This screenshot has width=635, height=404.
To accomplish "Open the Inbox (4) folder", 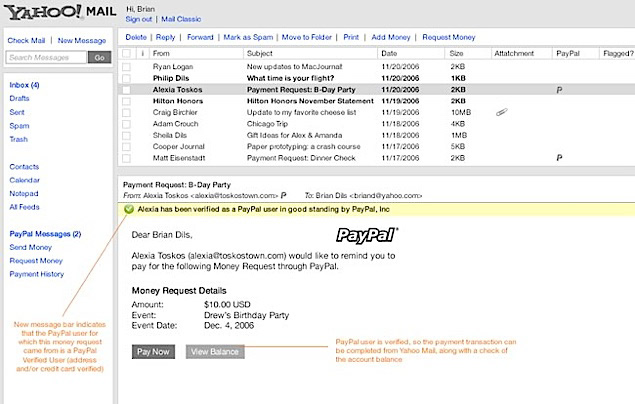I will click(x=24, y=85).
